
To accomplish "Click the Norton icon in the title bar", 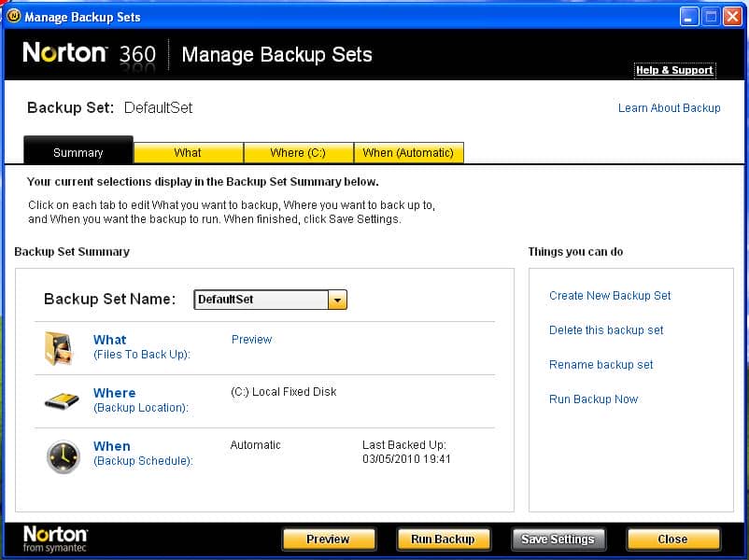I will pyautogui.click(x=14, y=16).
